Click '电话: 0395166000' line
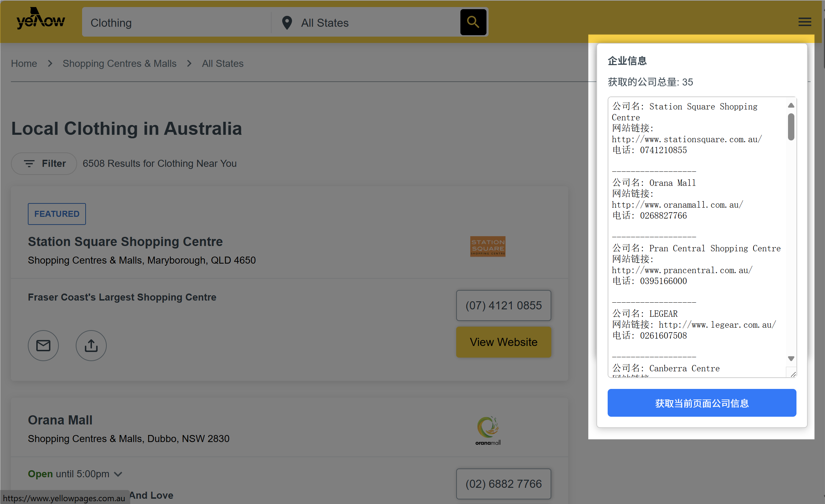Image resolution: width=825 pixels, height=504 pixels. click(x=650, y=281)
